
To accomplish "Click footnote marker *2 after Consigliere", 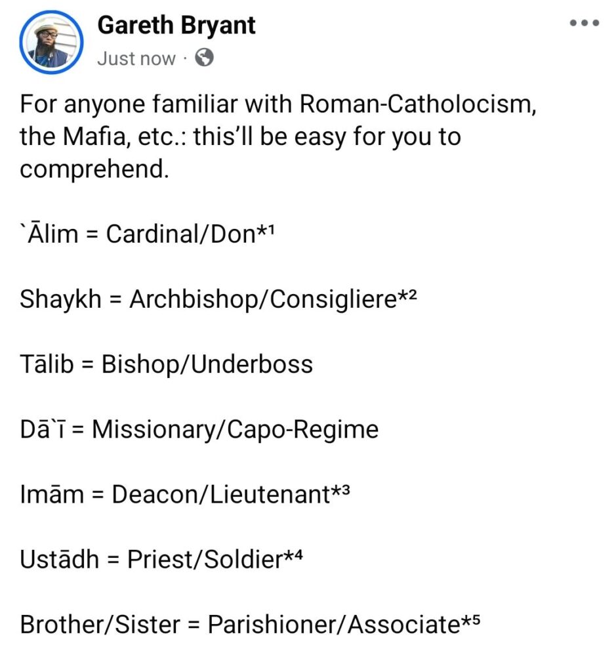I will [x=407, y=297].
